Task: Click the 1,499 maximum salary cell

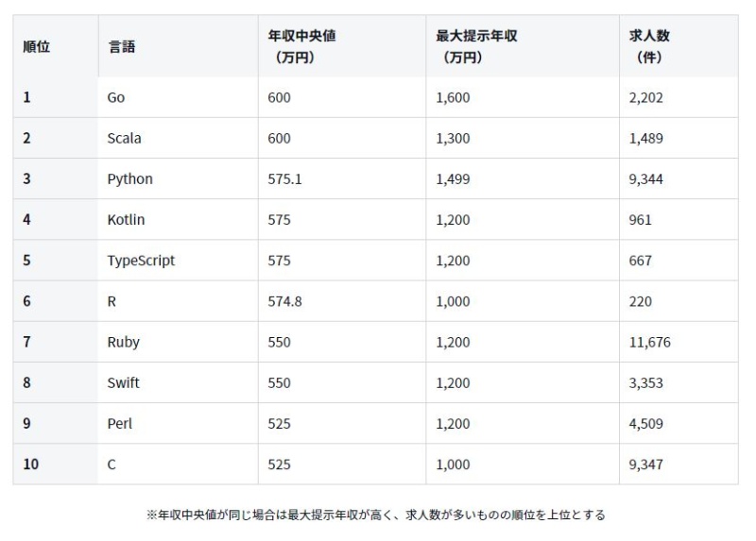Action: coord(453,178)
